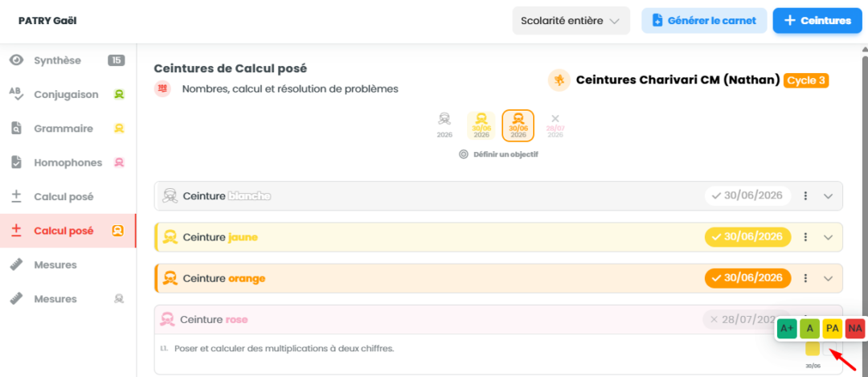Open three-dot menu for Ceinture blanche

[x=806, y=196]
